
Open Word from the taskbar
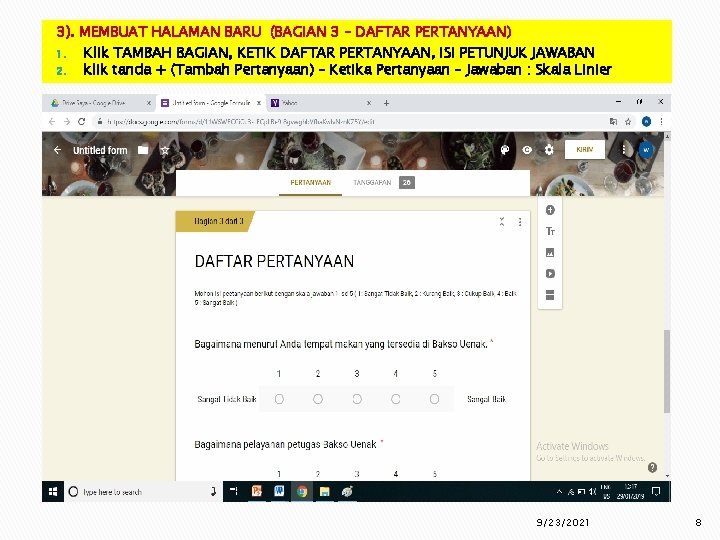[x=279, y=492]
